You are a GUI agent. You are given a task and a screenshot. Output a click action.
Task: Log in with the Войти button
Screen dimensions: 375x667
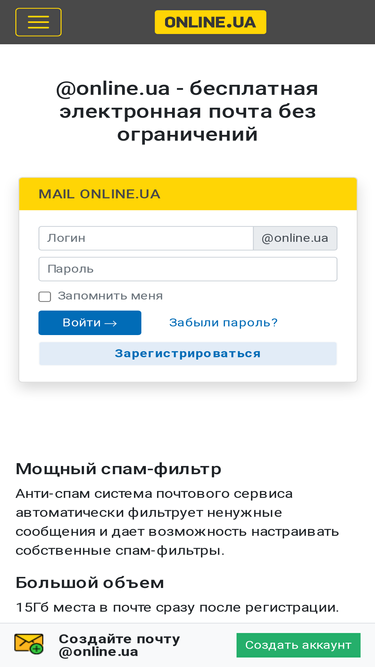pyautogui.click(x=90, y=323)
